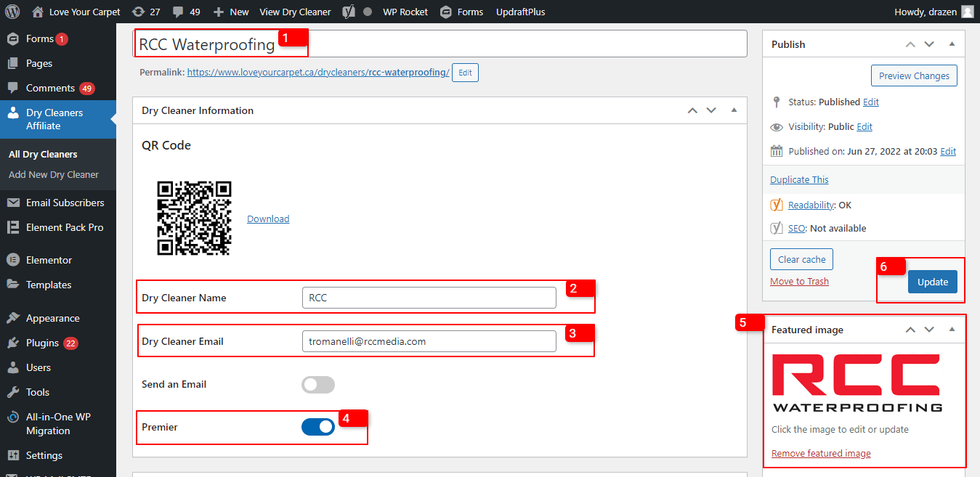Click the QR code image
980x477 pixels.
click(194, 218)
